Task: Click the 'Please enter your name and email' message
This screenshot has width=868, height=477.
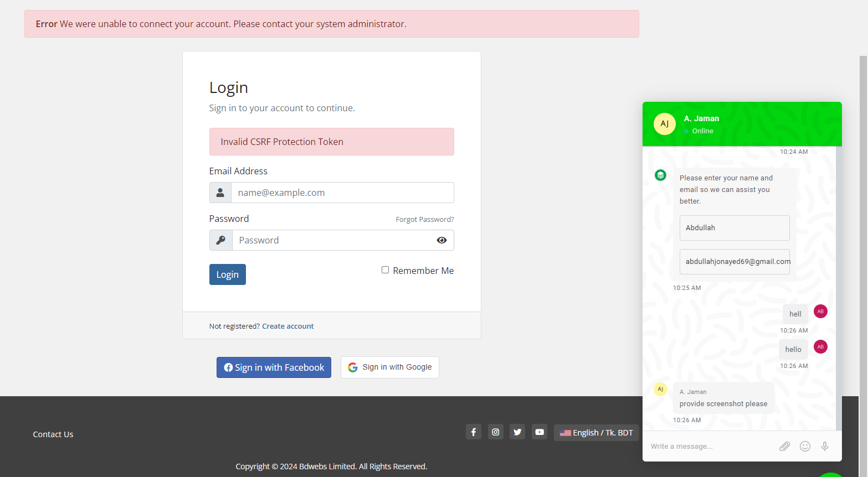Action: pos(726,189)
